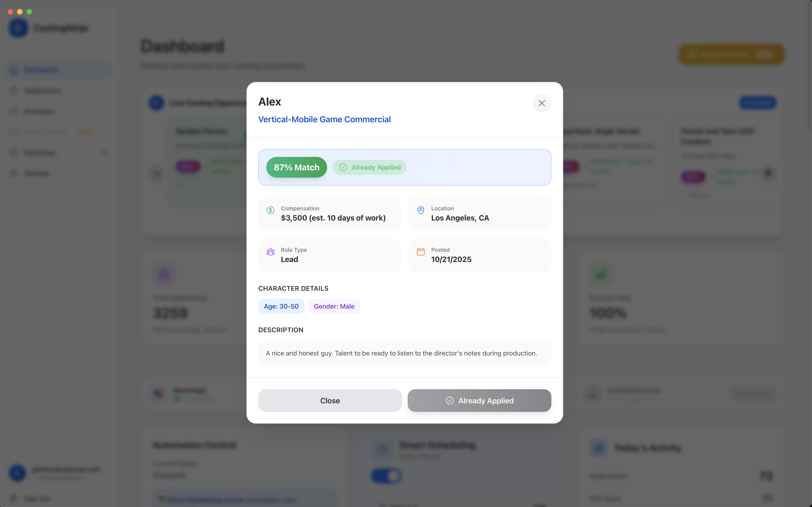Select the Age: 30-50 tag
The width and height of the screenshot is (812, 507).
click(x=281, y=306)
